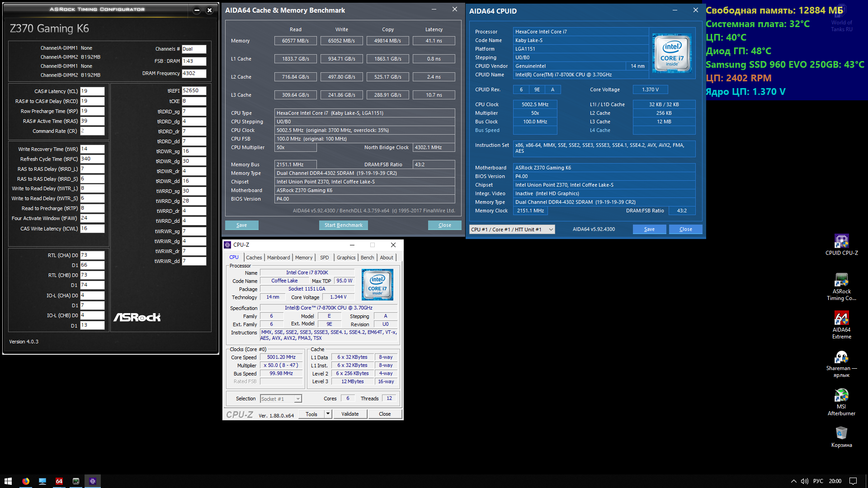Viewport: 868px width, 488px height.
Task: Expand the Tools dropdown arrow in CPU-Z
Action: (328, 414)
